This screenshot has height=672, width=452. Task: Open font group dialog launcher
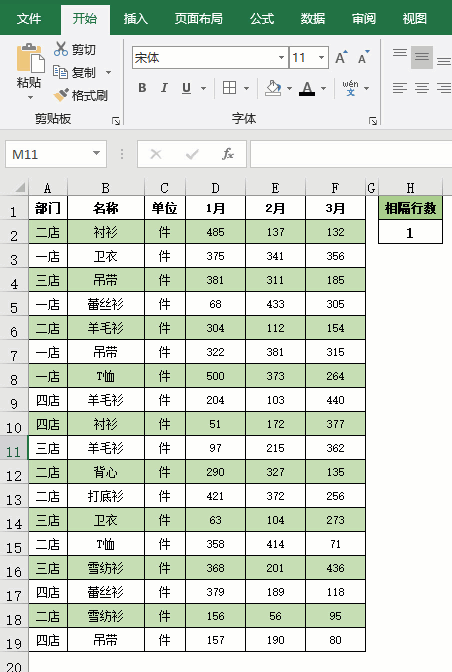click(x=373, y=121)
